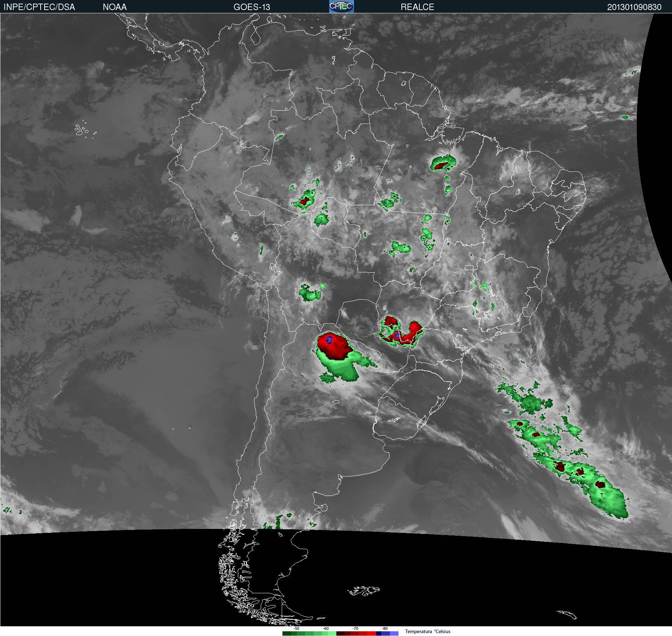This screenshot has width=672, height=636.
Task: Click the -70 tick on the legend
Action: click(355, 629)
